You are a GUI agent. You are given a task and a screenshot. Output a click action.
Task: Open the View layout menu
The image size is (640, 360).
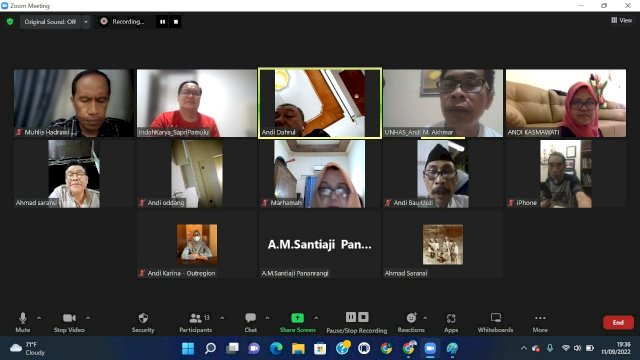(621, 20)
